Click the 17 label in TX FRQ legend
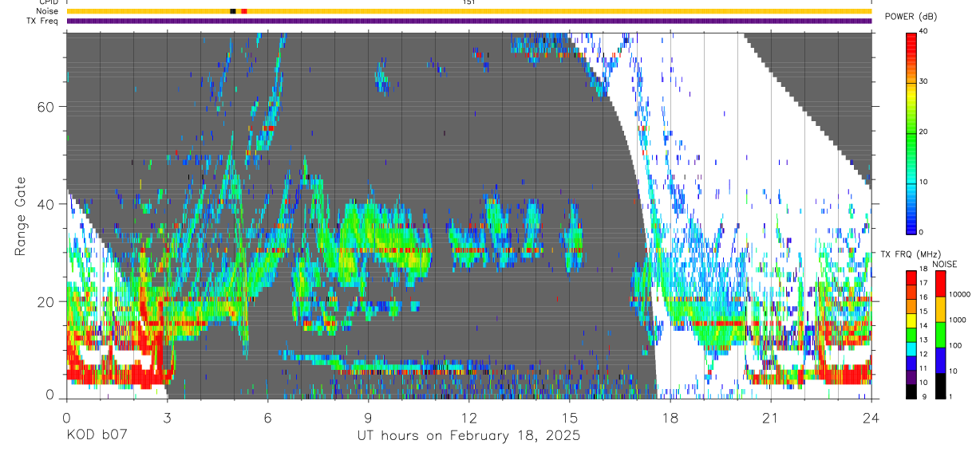The width and height of the screenshot is (980, 452). coord(924,283)
